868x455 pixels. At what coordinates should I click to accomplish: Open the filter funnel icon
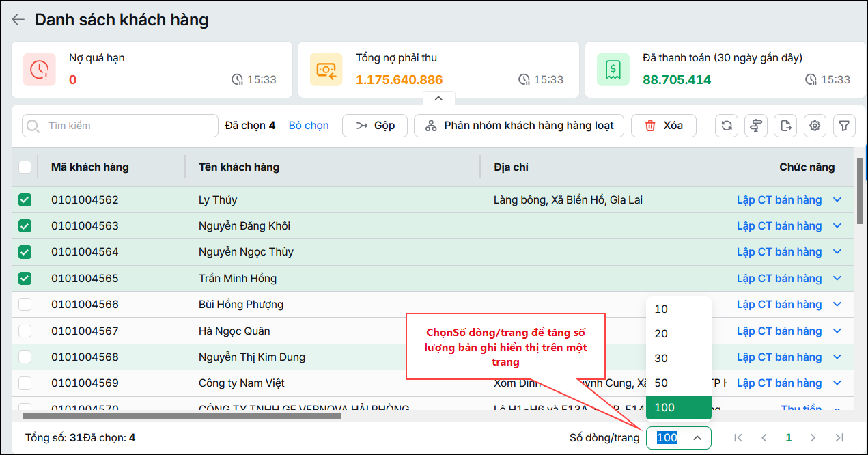[844, 126]
